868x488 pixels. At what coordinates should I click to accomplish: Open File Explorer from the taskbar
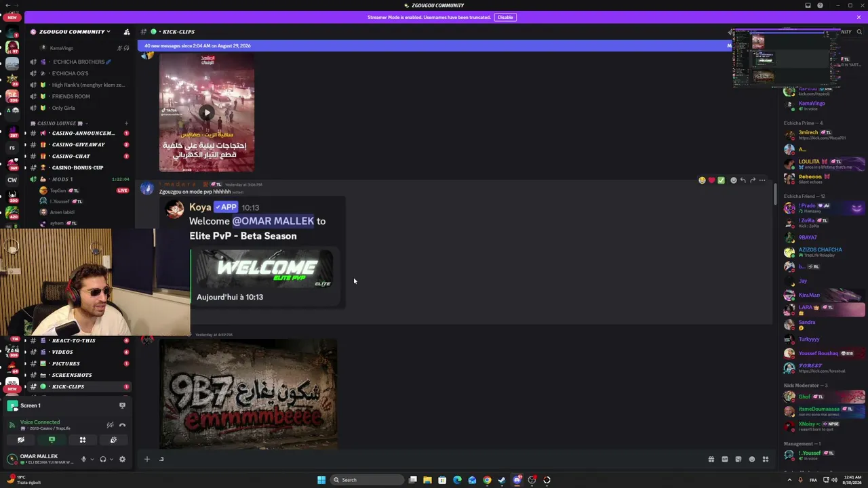coord(427,480)
